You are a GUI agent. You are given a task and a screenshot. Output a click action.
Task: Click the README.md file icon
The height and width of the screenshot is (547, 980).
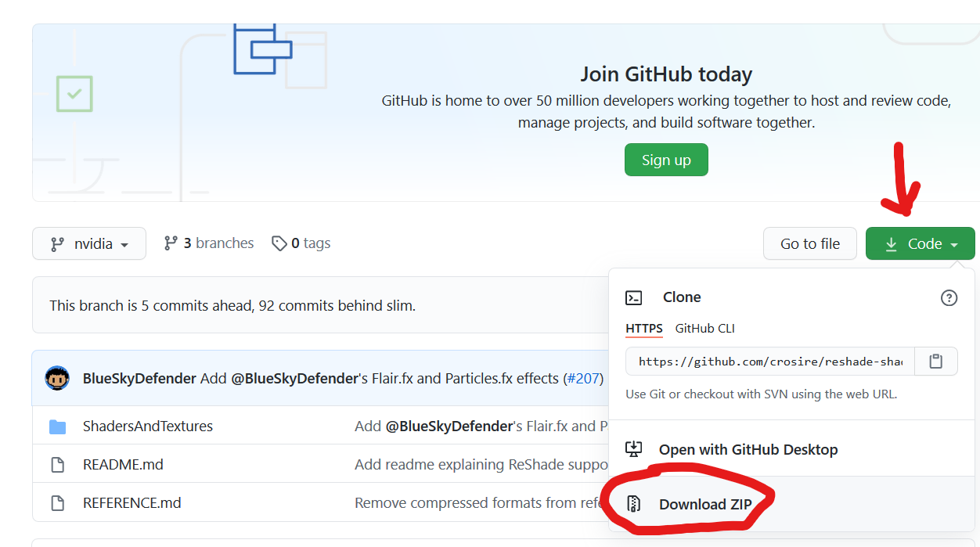[57, 465]
